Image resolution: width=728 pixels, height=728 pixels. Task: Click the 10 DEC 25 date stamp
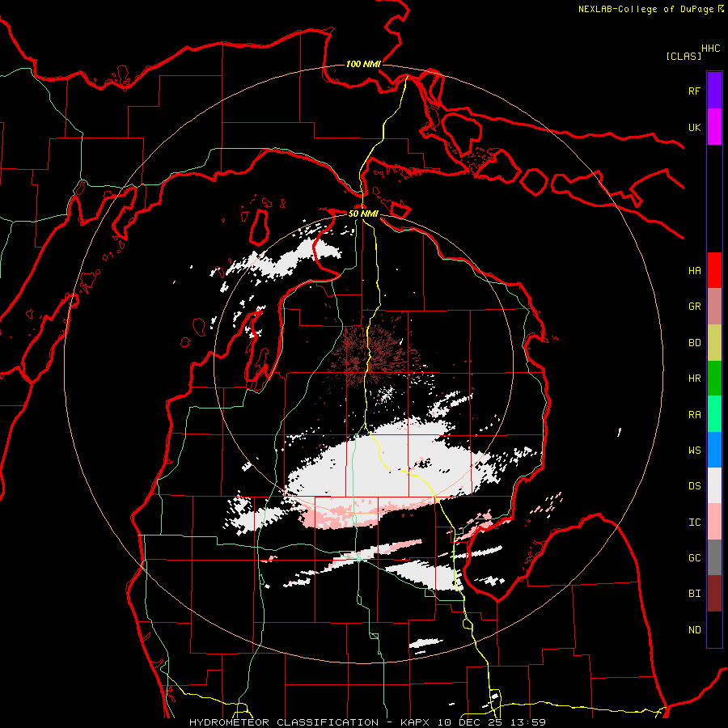[x=470, y=722]
